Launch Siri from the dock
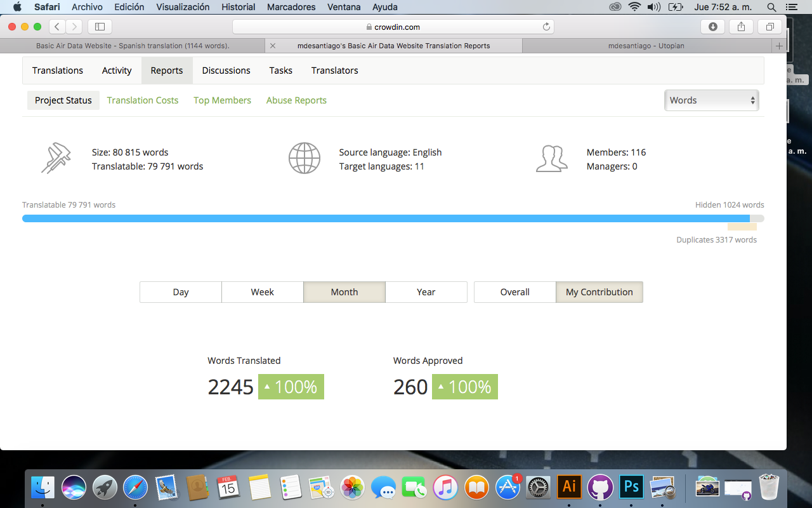Screen dimensions: 812x508 tap(74, 487)
